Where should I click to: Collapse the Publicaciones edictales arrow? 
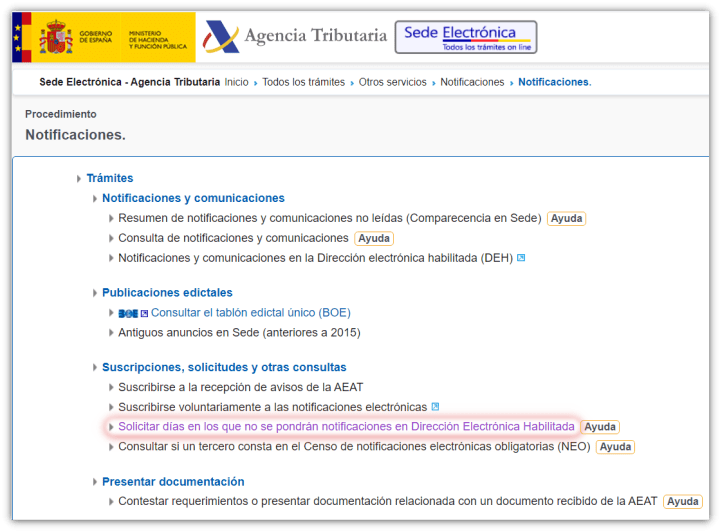(95, 293)
